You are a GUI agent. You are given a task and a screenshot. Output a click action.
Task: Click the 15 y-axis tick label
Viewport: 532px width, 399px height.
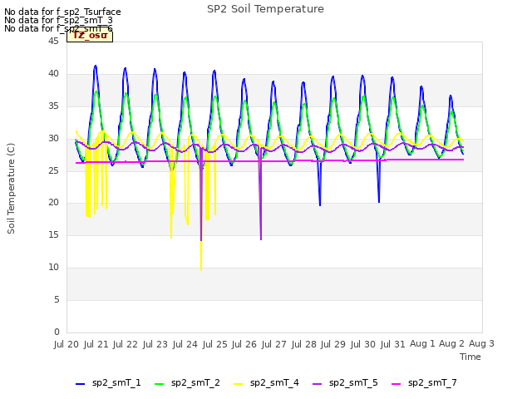53,234
